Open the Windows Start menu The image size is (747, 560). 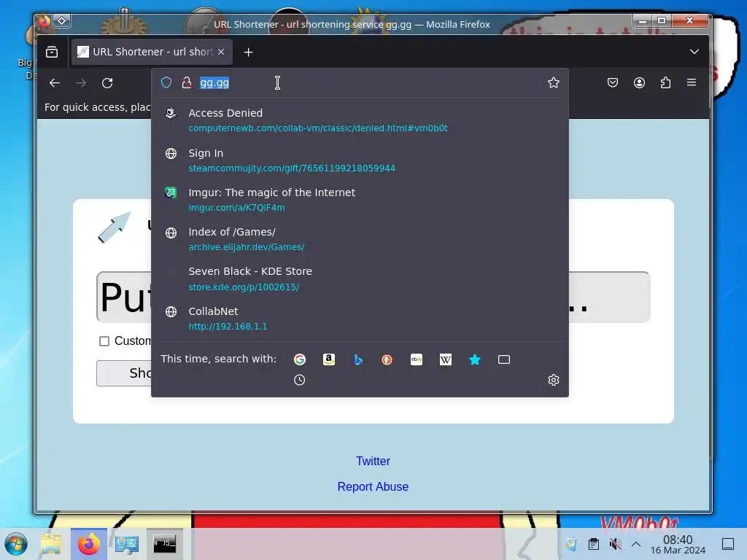pyautogui.click(x=16, y=544)
